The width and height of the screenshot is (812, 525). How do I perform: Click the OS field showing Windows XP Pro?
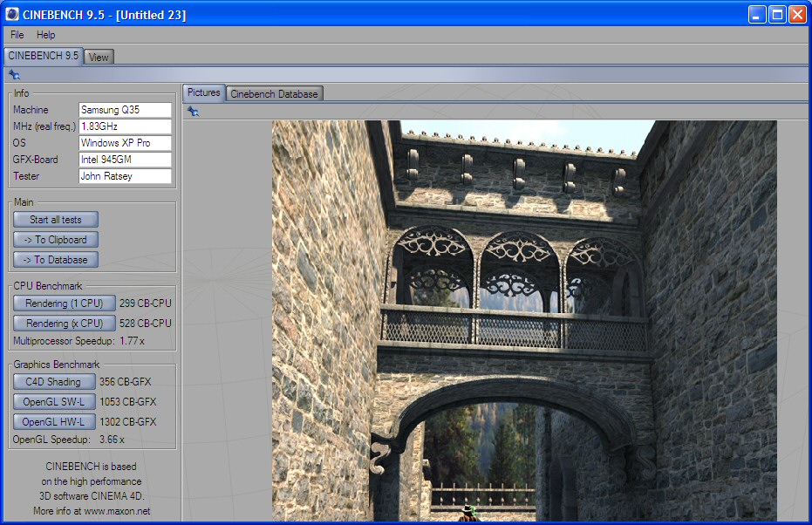click(x=125, y=143)
